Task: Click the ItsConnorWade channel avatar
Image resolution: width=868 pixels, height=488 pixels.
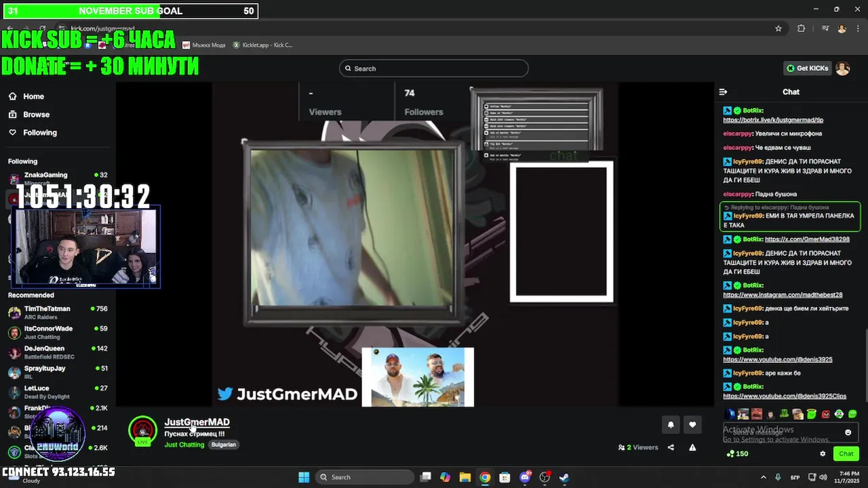Action: [x=14, y=332]
